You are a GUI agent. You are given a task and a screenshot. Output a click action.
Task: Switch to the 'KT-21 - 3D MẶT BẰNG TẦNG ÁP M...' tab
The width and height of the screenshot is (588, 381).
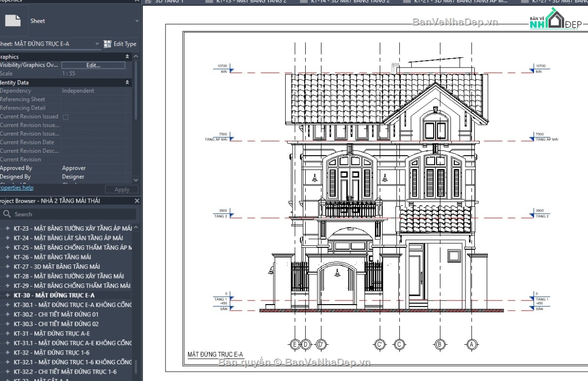point(457,2)
